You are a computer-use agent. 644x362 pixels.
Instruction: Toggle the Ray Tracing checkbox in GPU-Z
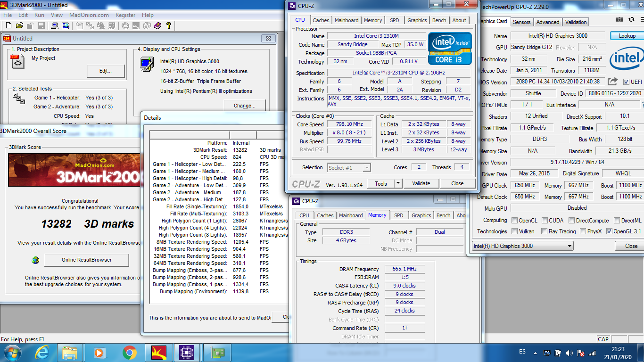545,231
